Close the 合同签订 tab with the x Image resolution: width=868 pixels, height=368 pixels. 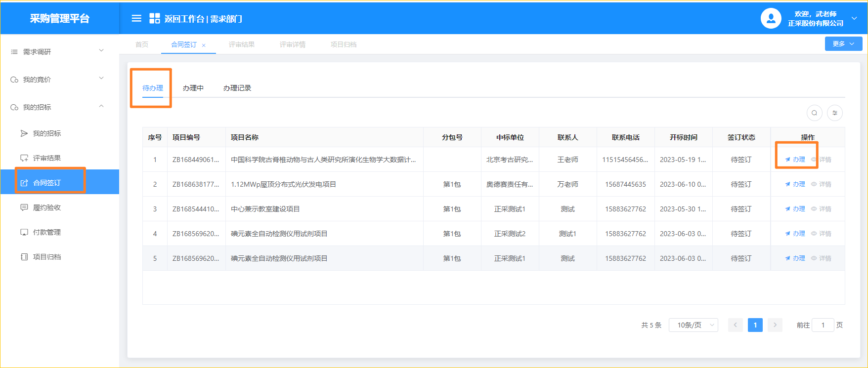204,45
